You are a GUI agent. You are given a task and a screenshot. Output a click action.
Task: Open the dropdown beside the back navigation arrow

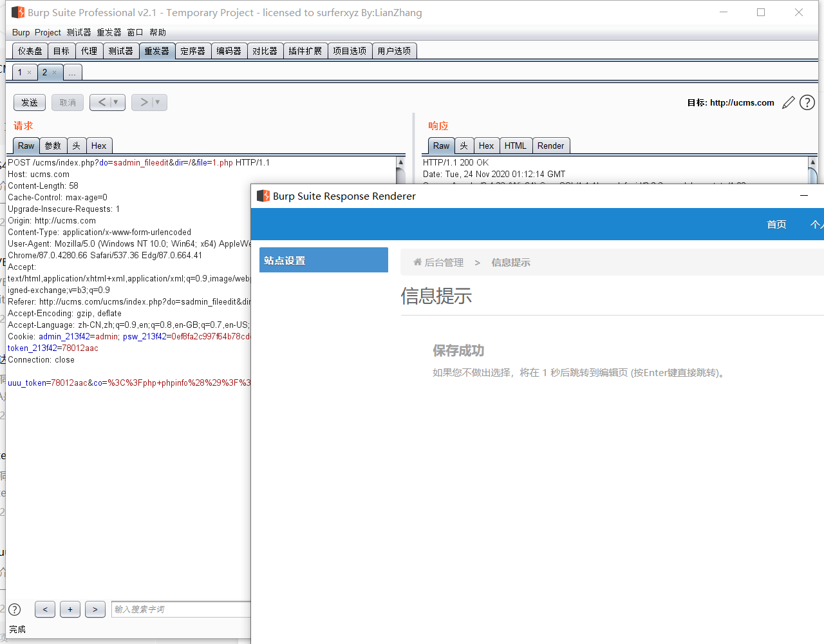click(116, 102)
